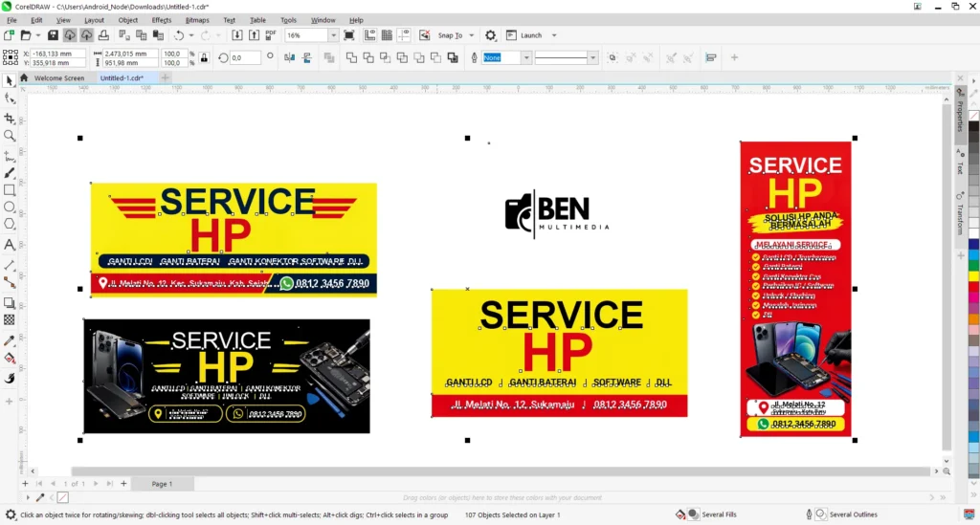Click the Launch button
The image size is (980, 525).
[524, 35]
